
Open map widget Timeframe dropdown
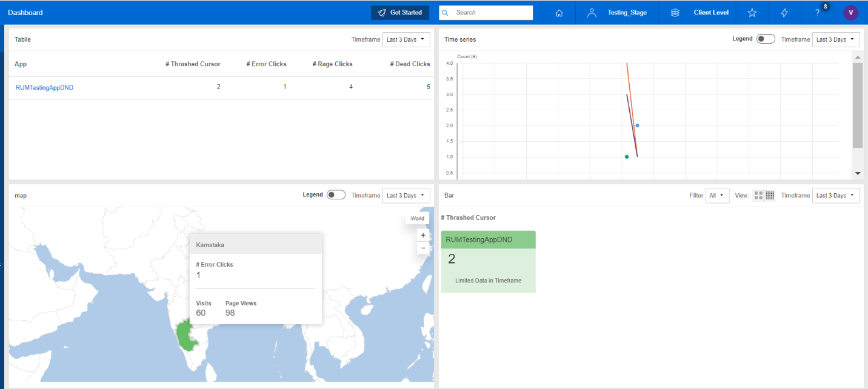pos(406,195)
